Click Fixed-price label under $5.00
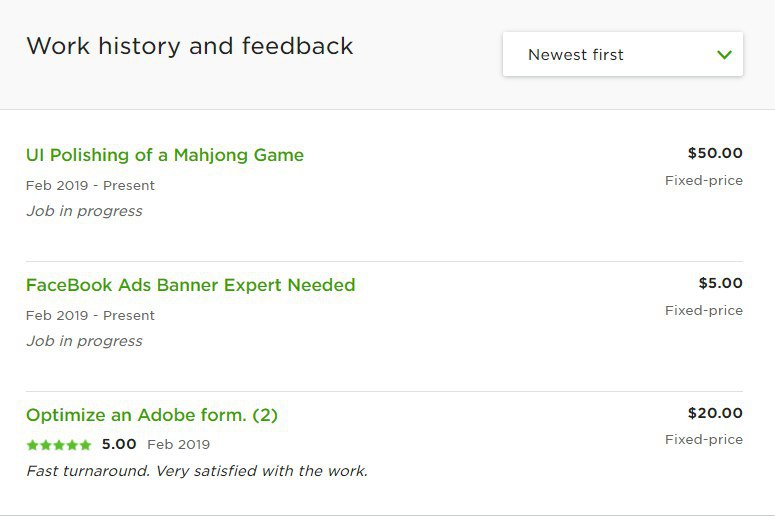The image size is (775, 516). (x=704, y=311)
